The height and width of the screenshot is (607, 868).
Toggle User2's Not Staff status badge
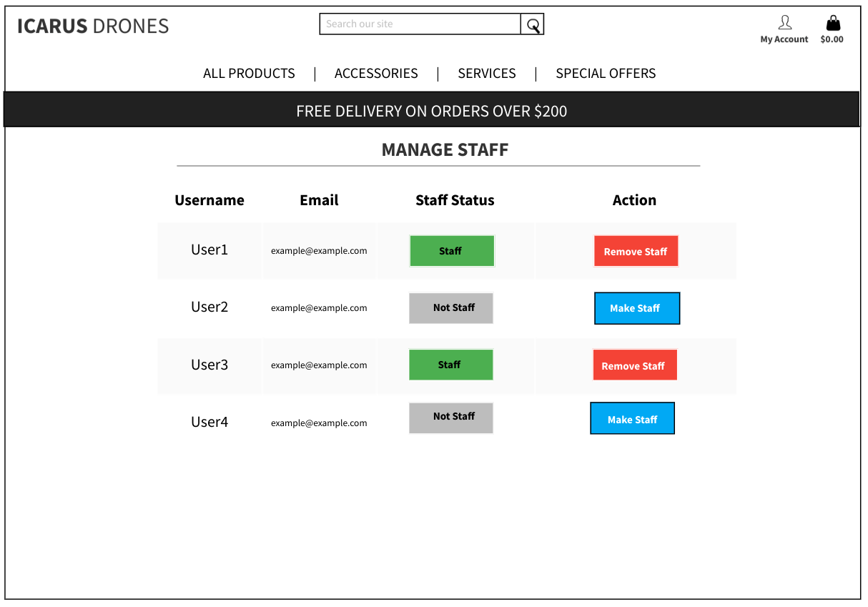click(x=451, y=307)
